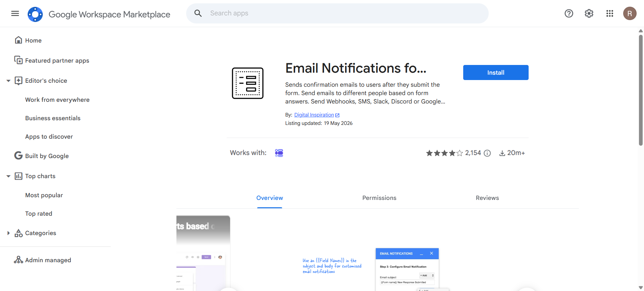Click the star rating icons
644x291 pixels.
click(444, 153)
